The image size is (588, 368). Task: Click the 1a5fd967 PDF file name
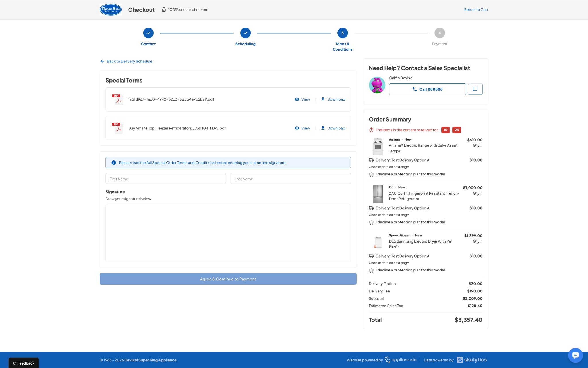click(171, 99)
